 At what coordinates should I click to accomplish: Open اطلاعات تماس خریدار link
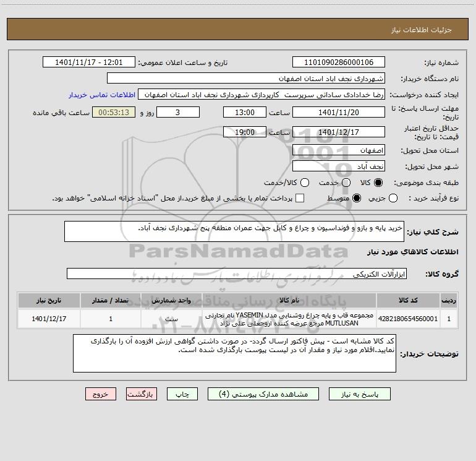click(102, 95)
